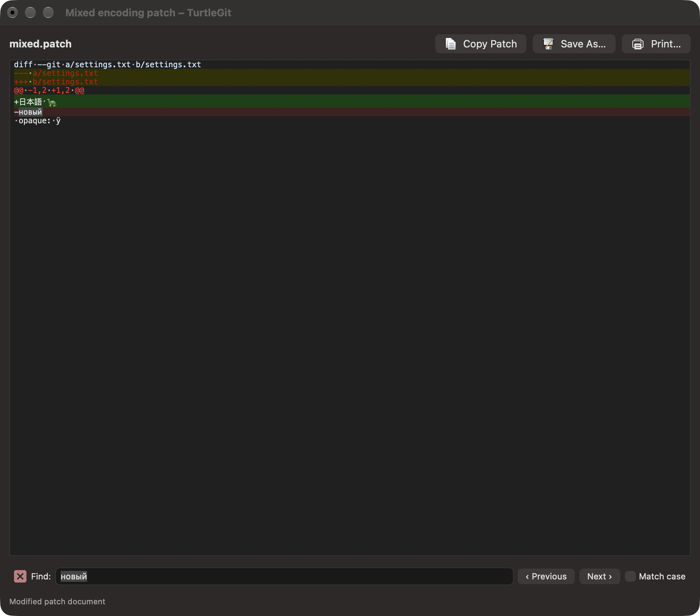Click the Save As pencil icon
Viewport: 700px width, 616px height.
pyautogui.click(x=548, y=44)
